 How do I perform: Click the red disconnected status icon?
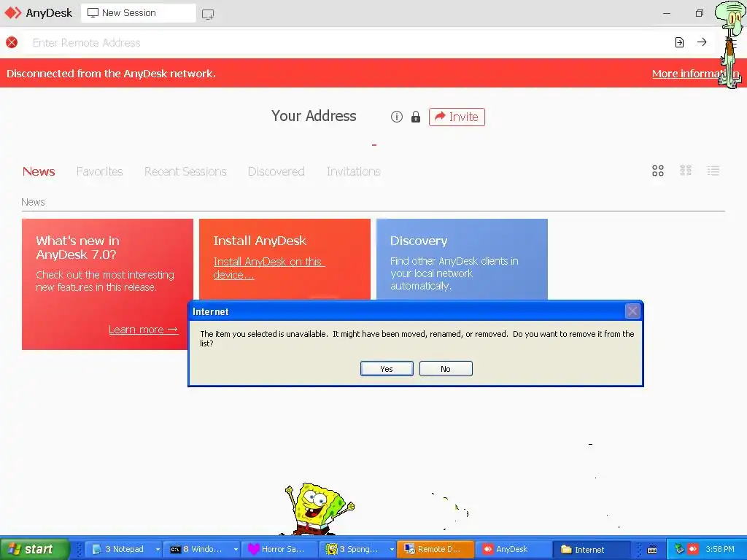tap(12, 42)
